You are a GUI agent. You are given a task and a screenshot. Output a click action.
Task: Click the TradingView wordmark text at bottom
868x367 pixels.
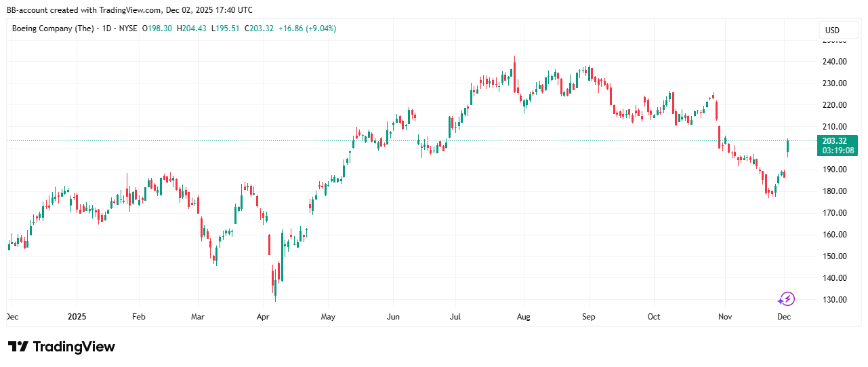click(x=74, y=347)
